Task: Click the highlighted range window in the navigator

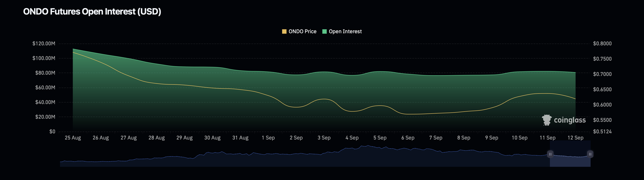Action: [570, 154]
